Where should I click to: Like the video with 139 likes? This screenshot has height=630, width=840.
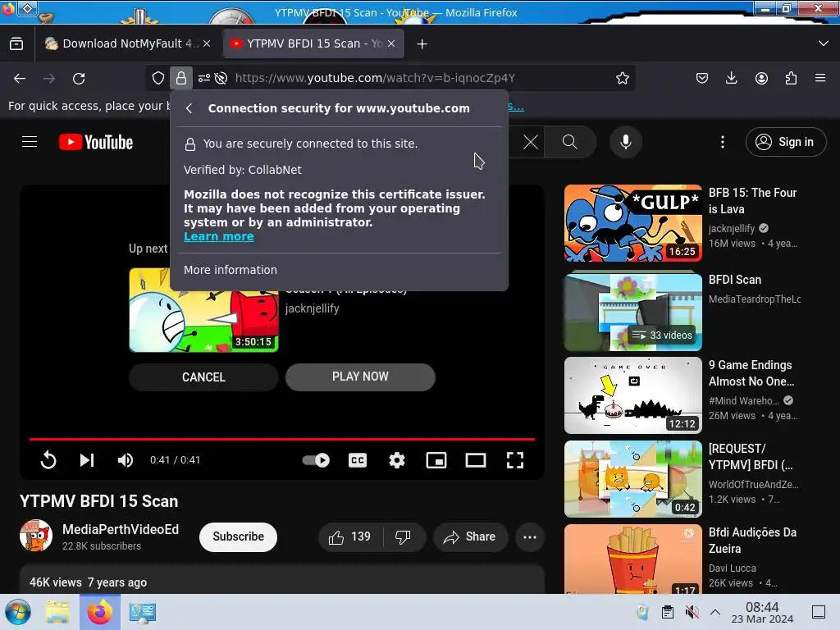[x=350, y=536]
